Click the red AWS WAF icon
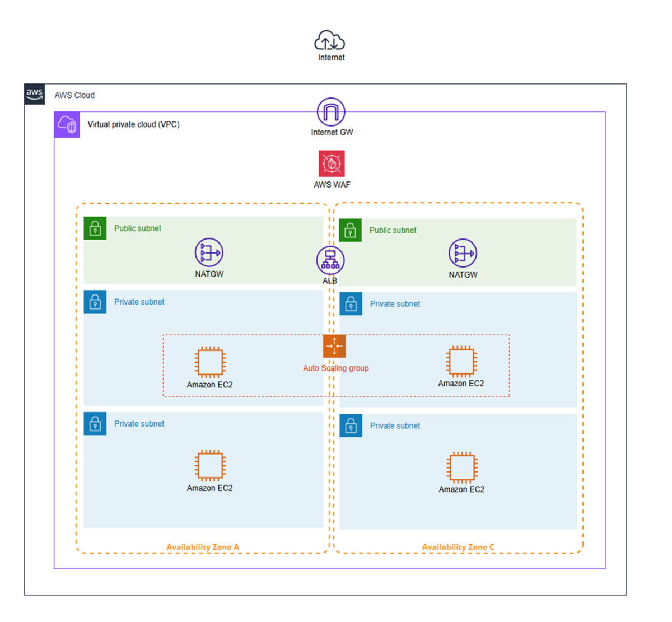 [x=332, y=163]
